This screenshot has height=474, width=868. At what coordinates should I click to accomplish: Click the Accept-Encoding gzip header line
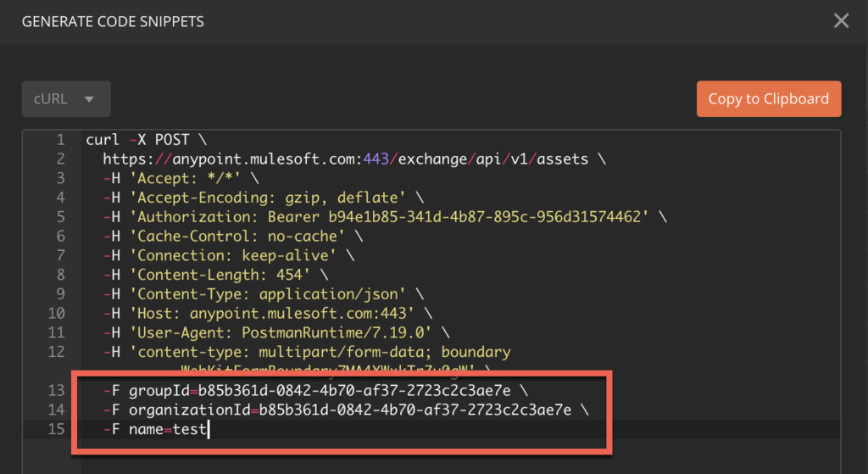263,198
